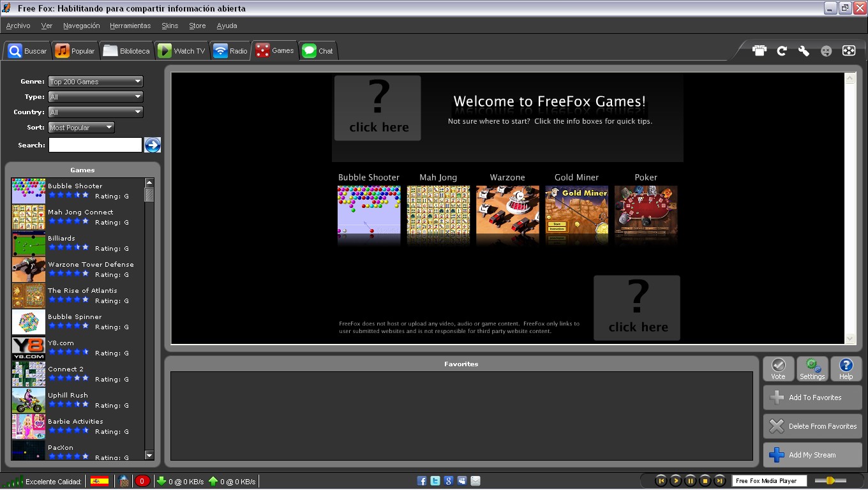Share via the Twitter icon
The width and height of the screenshot is (868, 490).
pos(435,481)
